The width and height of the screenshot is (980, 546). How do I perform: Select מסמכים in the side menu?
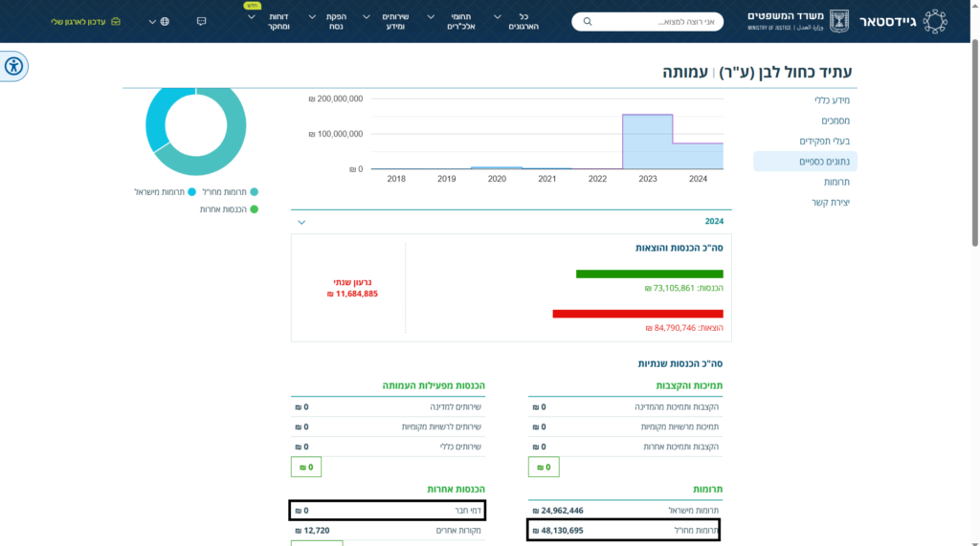pyautogui.click(x=835, y=120)
